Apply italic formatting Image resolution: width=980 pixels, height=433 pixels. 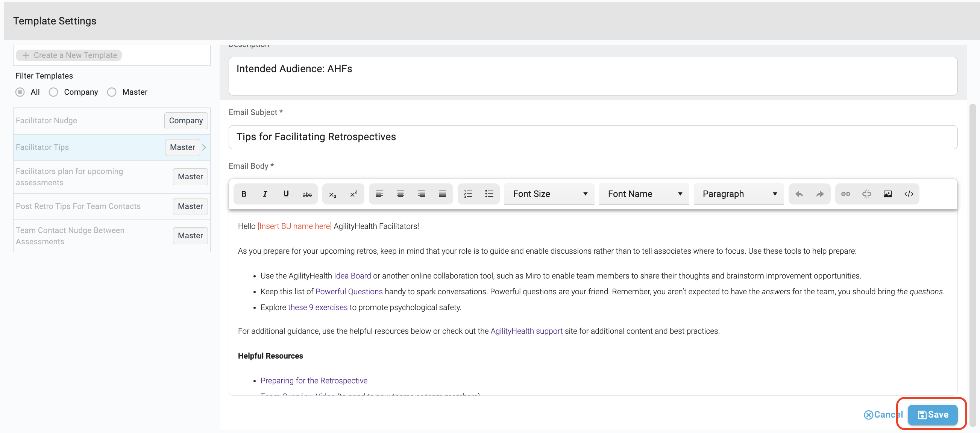(x=265, y=194)
